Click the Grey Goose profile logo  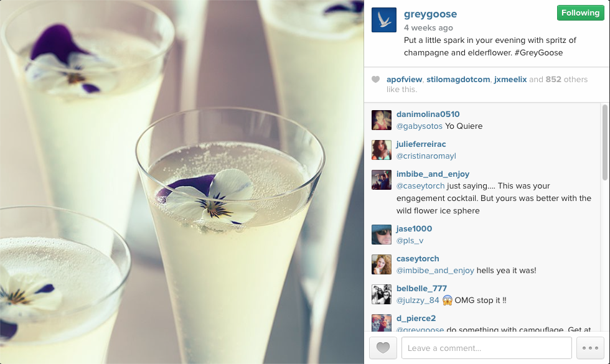383,20
